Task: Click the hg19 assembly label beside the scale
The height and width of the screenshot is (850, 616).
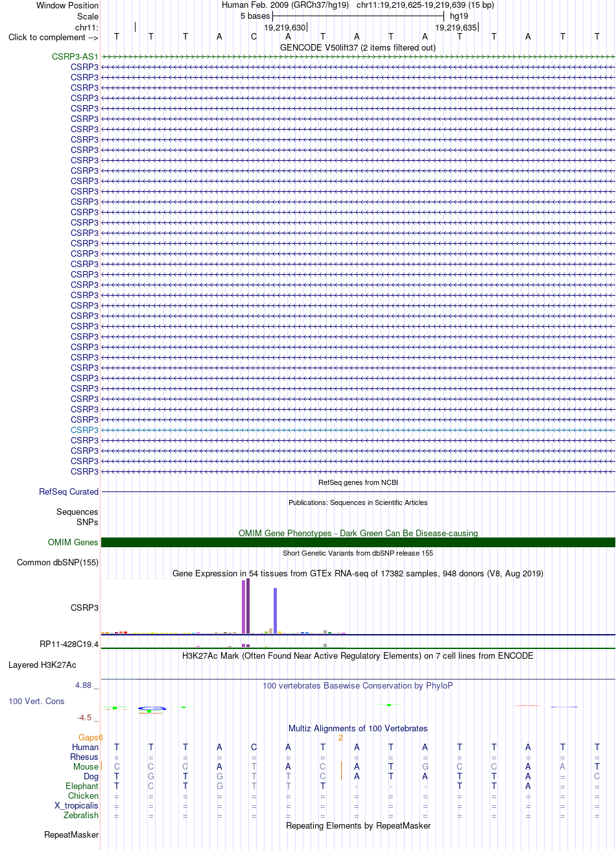Action: [459, 16]
